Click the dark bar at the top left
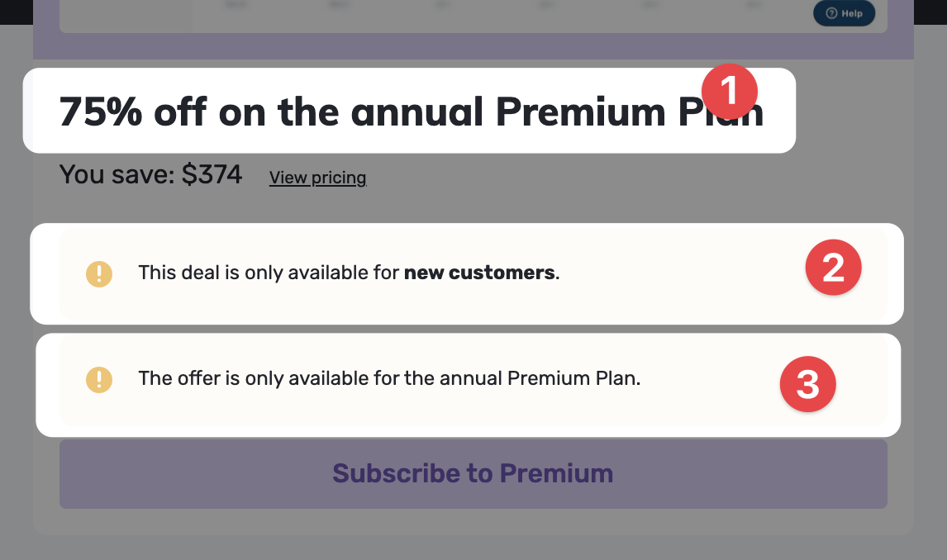 [x=15, y=11]
